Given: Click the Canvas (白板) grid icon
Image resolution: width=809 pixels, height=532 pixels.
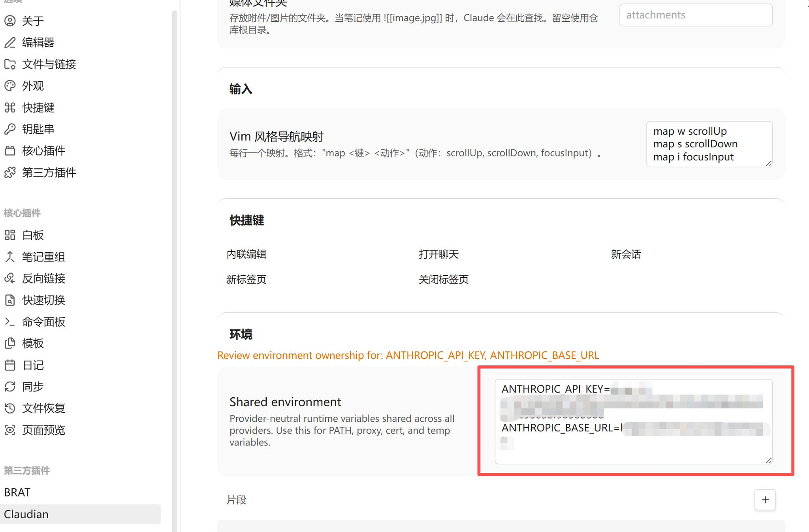Looking at the screenshot, I should pyautogui.click(x=10, y=235).
